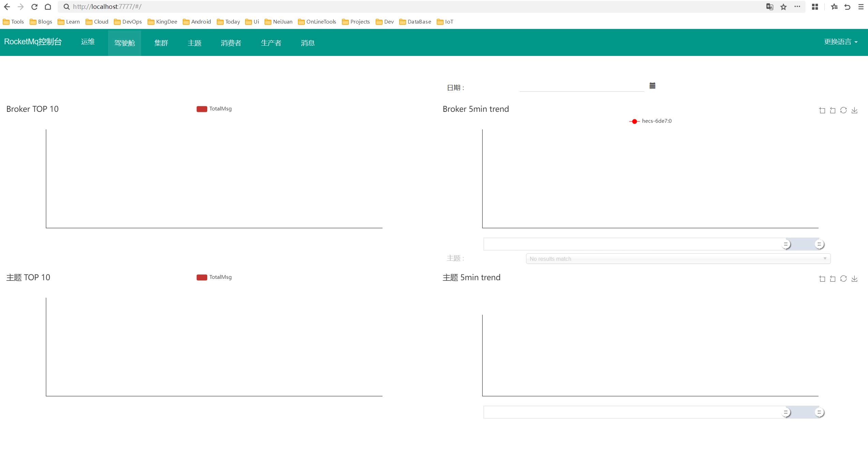Screen dimensions: 868x451
Task: Expand the 更换语言 language dropdown
Action: pyautogui.click(x=840, y=42)
